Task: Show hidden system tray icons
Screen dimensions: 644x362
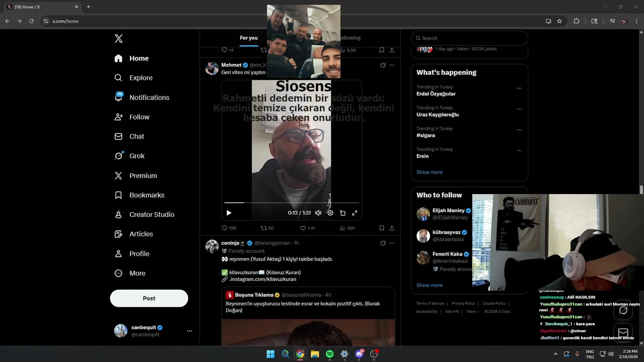Action: click(555, 354)
